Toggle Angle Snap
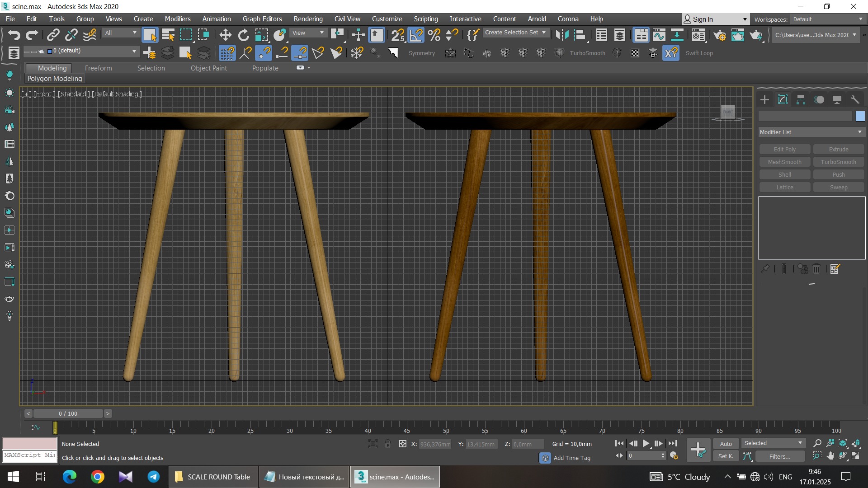This screenshot has height=488, width=868. (416, 35)
